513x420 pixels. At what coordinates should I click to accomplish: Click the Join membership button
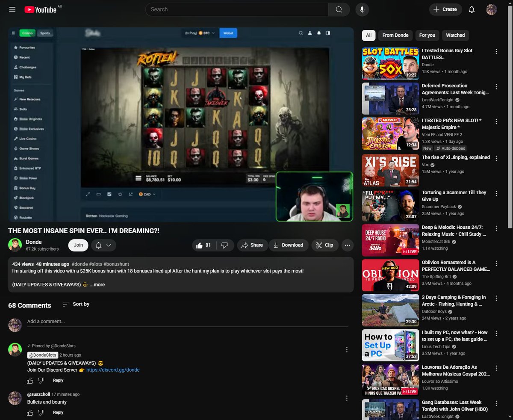pyautogui.click(x=78, y=245)
